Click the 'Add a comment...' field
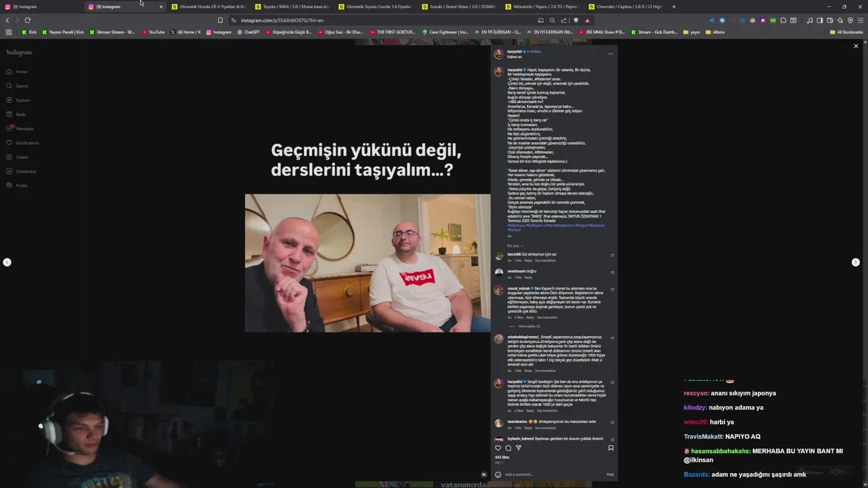This screenshot has width=868, height=488. pyautogui.click(x=553, y=474)
